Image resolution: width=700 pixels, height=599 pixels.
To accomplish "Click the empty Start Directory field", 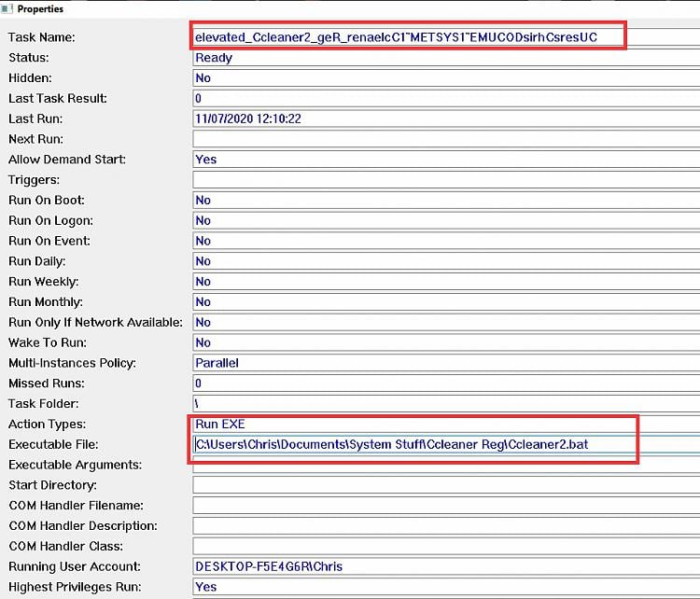I will click(446, 485).
